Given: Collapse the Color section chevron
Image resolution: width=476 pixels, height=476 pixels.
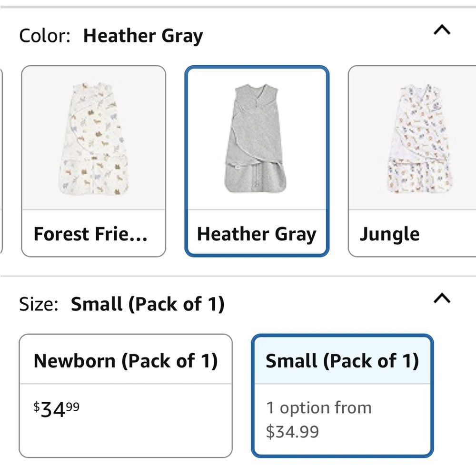Looking at the screenshot, I should [x=442, y=30].
